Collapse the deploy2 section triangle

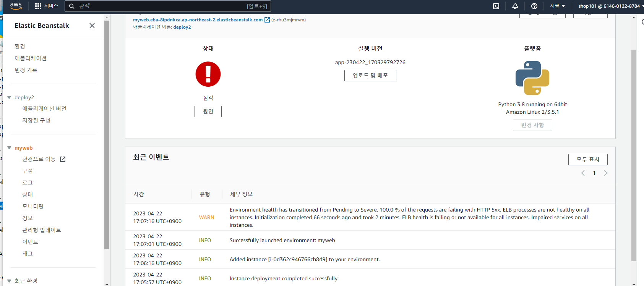(x=9, y=97)
